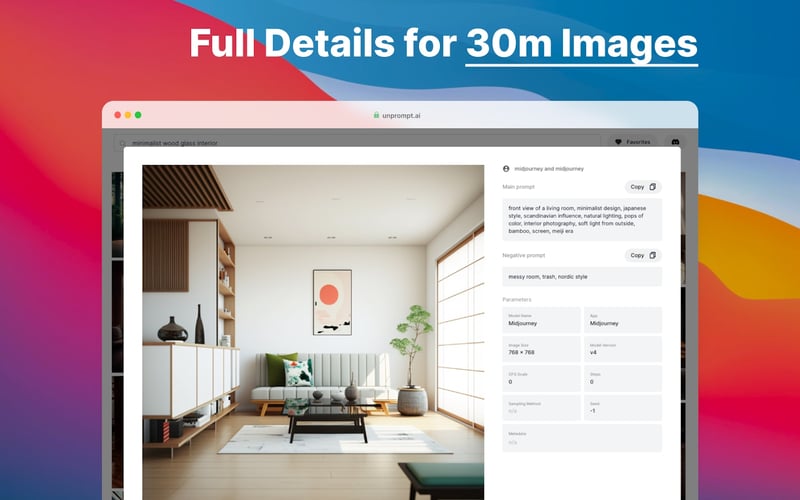Minimize the window with yellow button
Screen dimensions: 800x500
[x=128, y=115]
